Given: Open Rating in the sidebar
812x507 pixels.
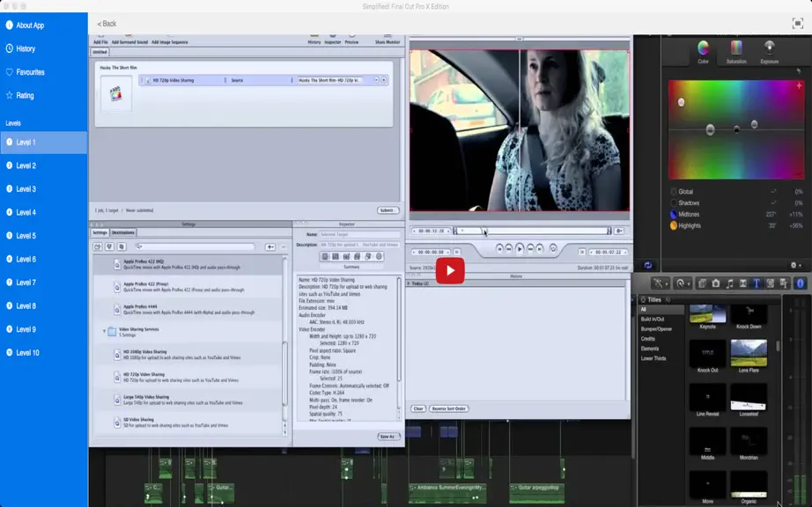Looking at the screenshot, I should click(x=43, y=95).
